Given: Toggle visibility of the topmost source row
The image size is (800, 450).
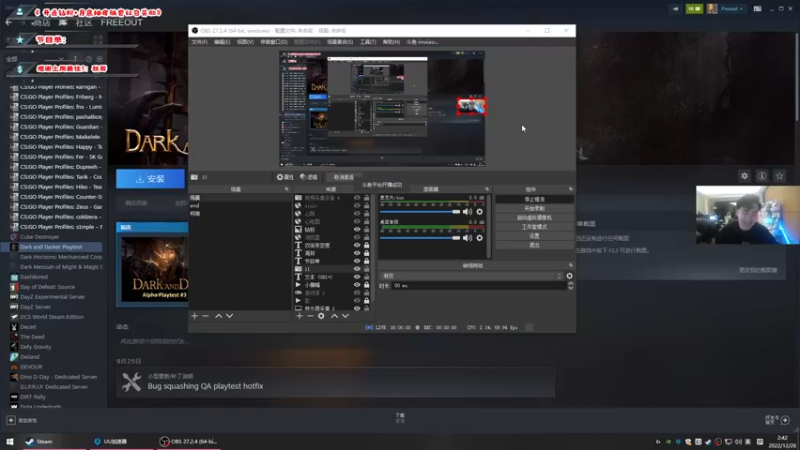Looking at the screenshot, I should 357,198.
